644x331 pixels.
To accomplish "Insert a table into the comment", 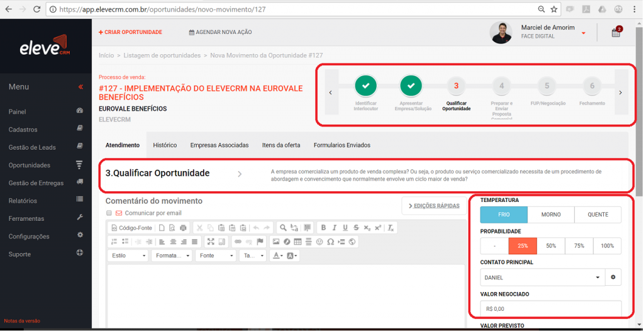I will pyautogui.click(x=297, y=242).
